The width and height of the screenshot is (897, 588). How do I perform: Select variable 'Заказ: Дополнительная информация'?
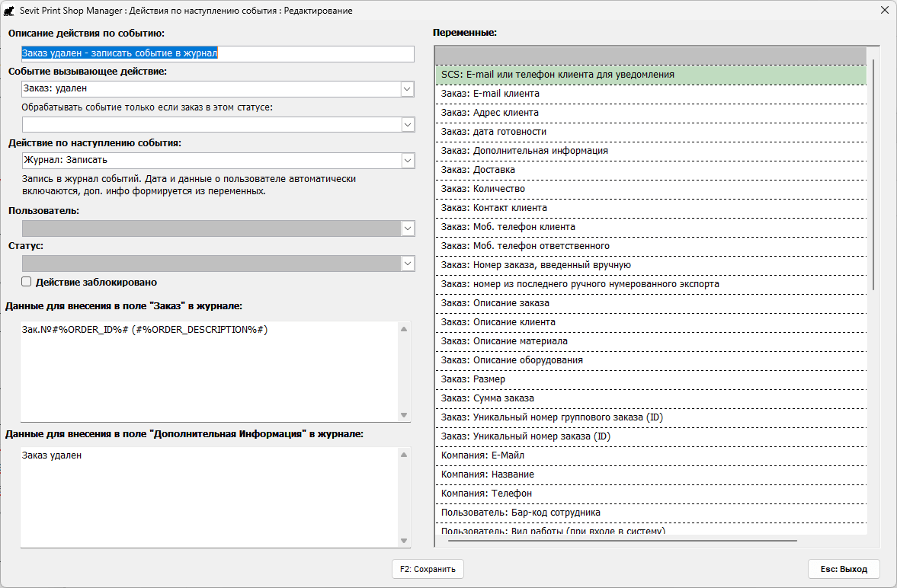651,151
